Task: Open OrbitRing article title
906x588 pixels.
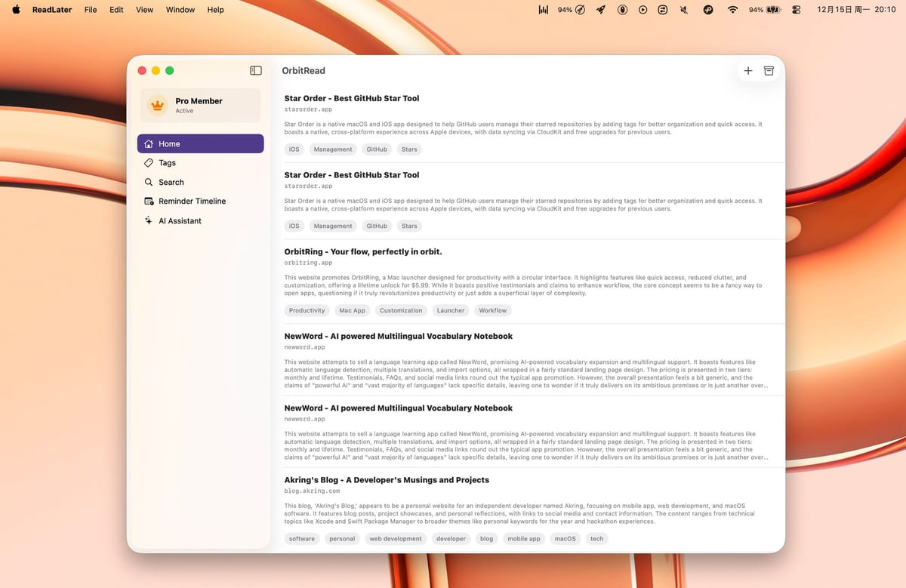Action: (363, 251)
